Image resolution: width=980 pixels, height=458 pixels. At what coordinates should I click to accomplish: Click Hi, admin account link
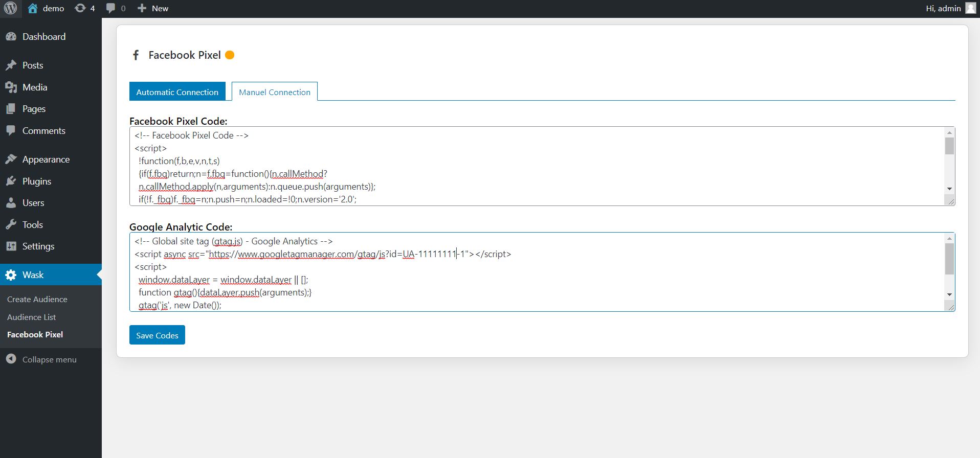pos(943,8)
